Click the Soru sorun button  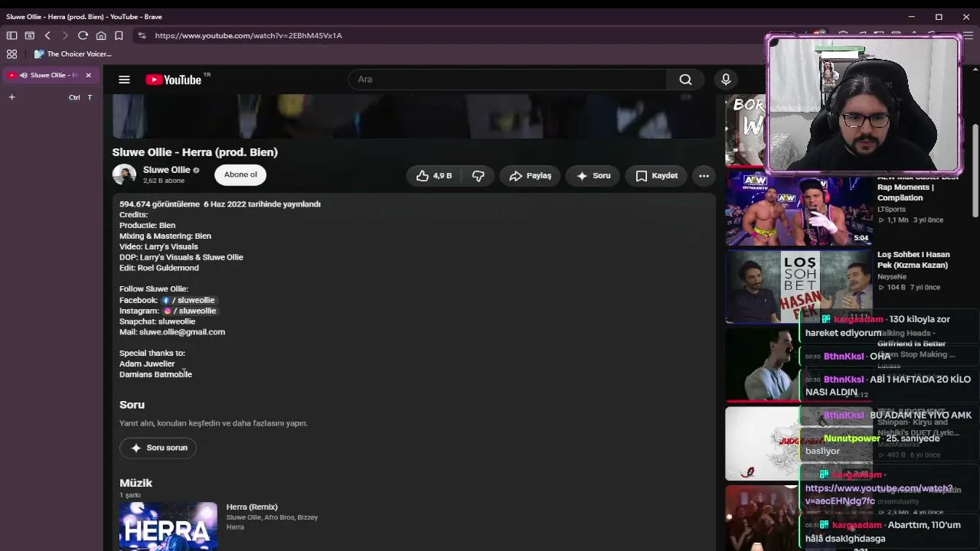tap(158, 448)
